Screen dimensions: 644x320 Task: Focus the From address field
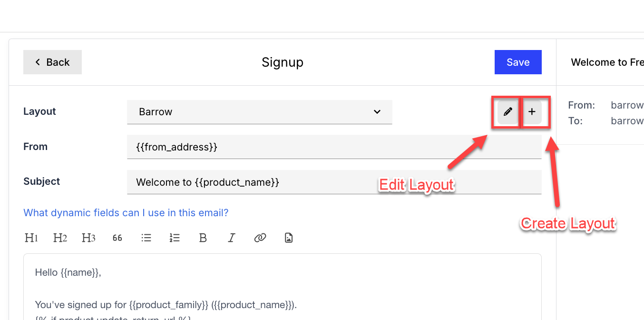click(x=334, y=147)
